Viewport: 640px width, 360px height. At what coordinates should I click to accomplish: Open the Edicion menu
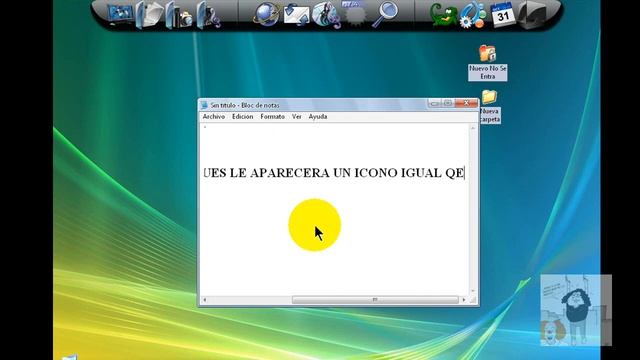(x=242, y=117)
